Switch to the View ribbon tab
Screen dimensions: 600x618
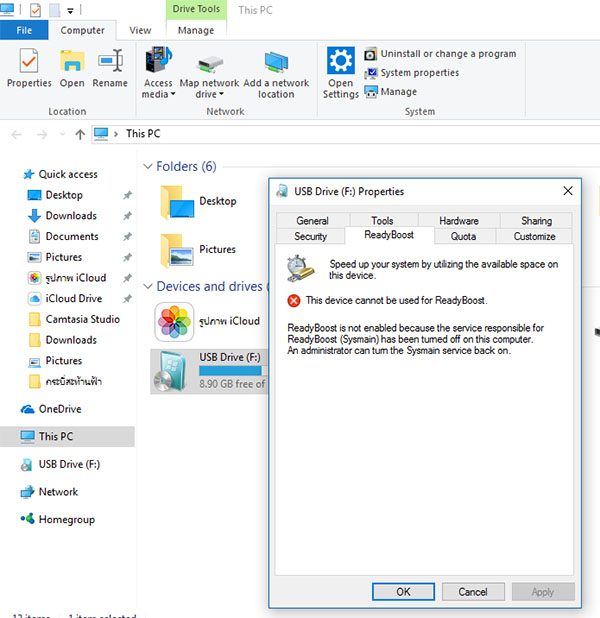pyautogui.click(x=141, y=31)
